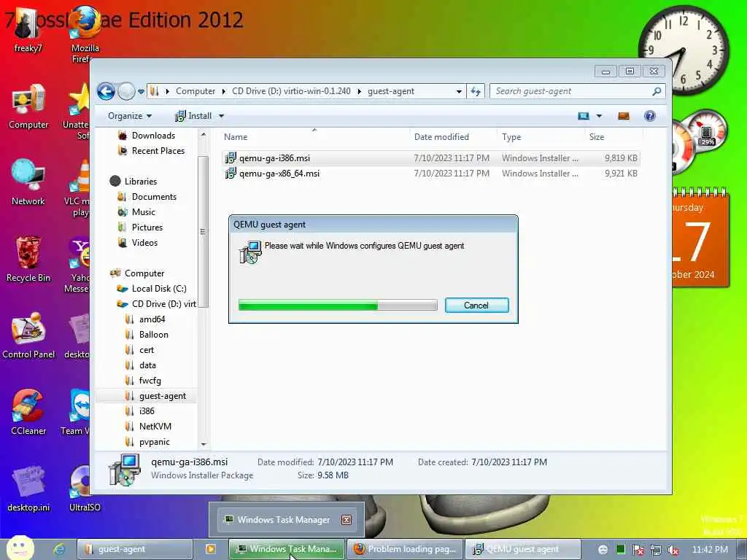Switch to Problem loading page Firefox button
Viewport: 747px width, 560px height.
[x=406, y=549]
